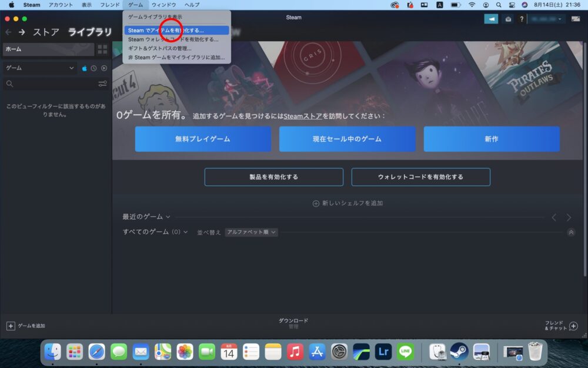
Task: Click the 新作 button
Action: point(492,139)
